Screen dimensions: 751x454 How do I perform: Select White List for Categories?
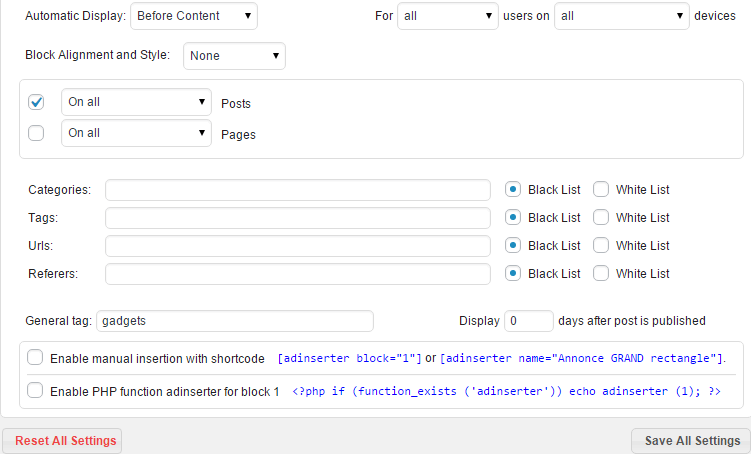pos(601,190)
